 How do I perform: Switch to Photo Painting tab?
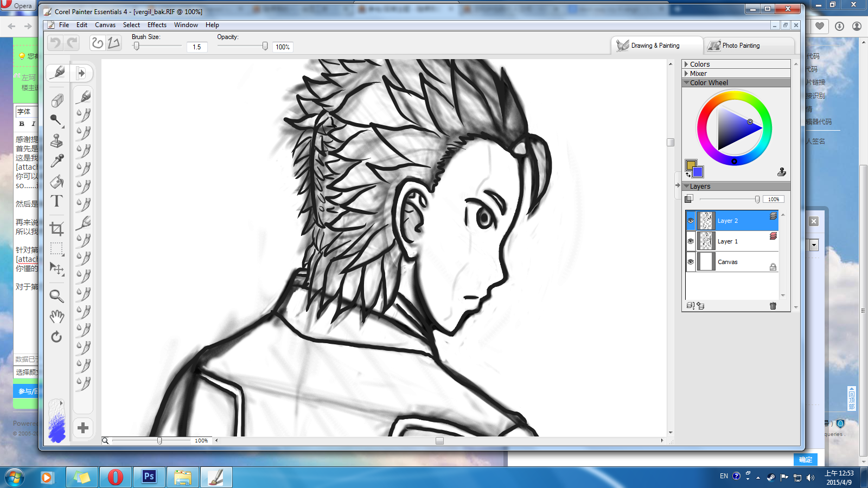coord(749,46)
